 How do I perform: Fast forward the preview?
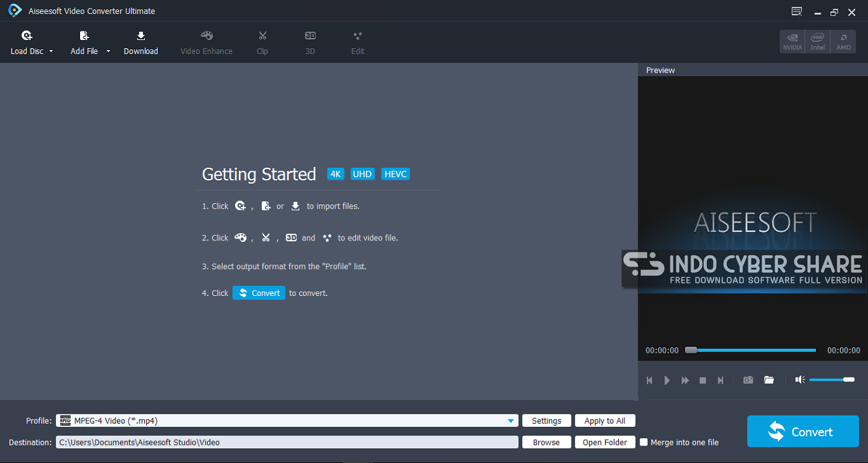(685, 380)
